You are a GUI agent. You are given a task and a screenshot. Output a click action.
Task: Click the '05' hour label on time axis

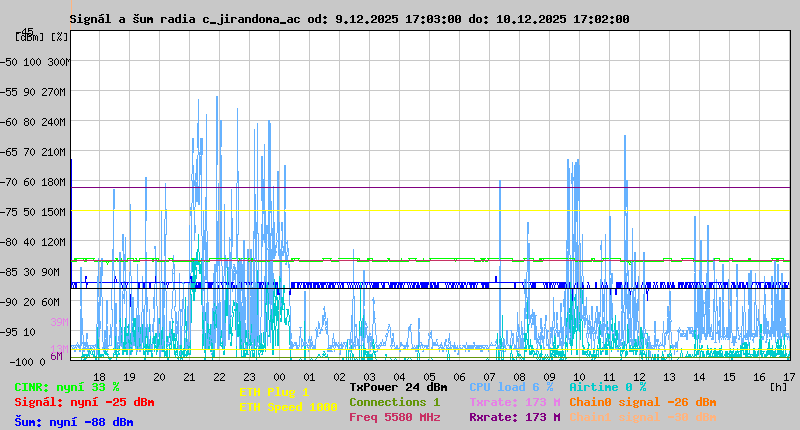coord(430,377)
